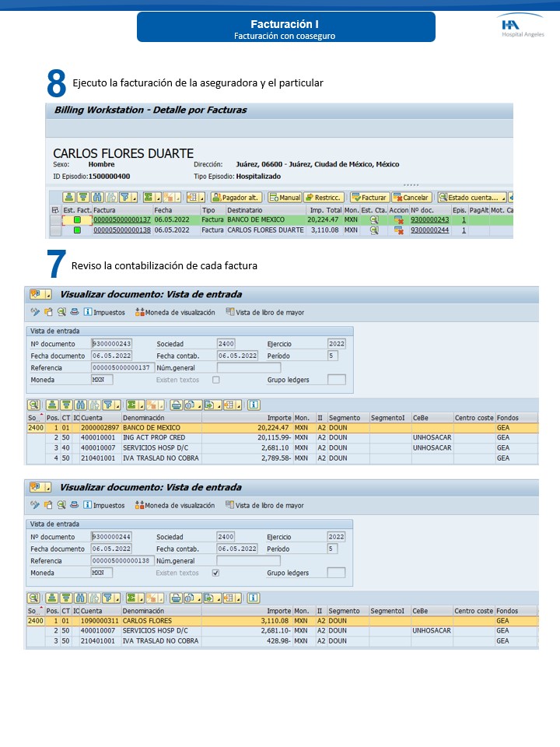The height and width of the screenshot is (747, 560).
Task: Toggle Existen textos checkbox in document 9300000243
Action: coord(216,380)
